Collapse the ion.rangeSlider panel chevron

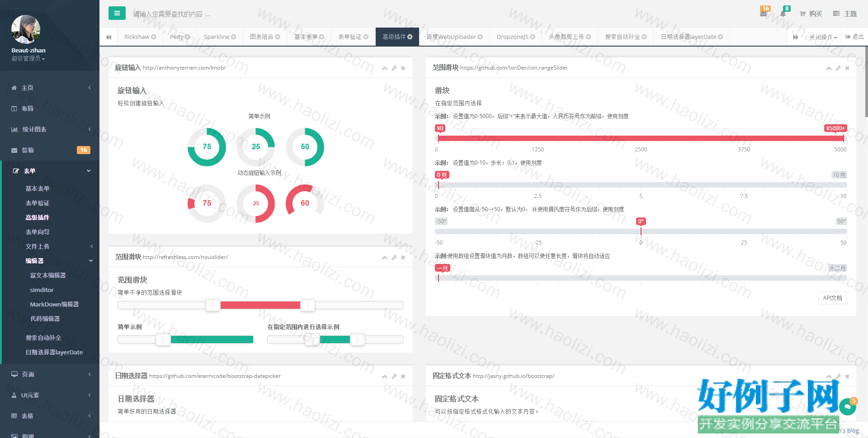(x=829, y=68)
